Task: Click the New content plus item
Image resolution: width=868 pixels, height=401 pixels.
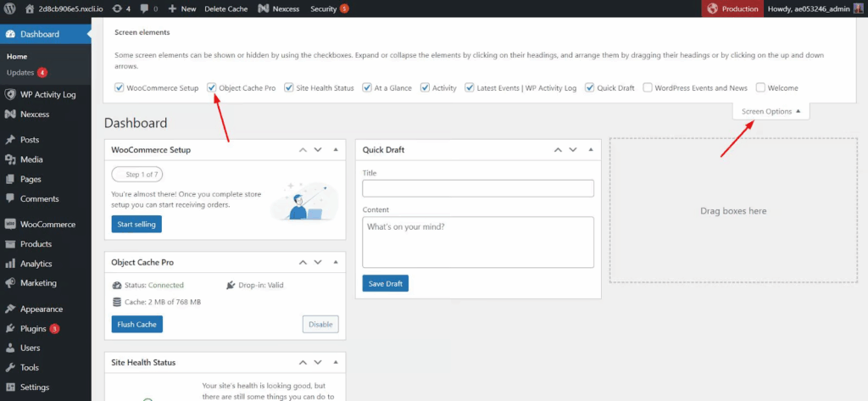Action: click(x=182, y=8)
